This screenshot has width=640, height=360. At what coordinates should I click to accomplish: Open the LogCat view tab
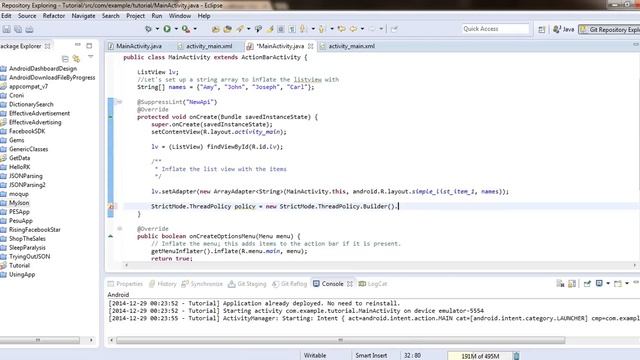(x=373, y=284)
